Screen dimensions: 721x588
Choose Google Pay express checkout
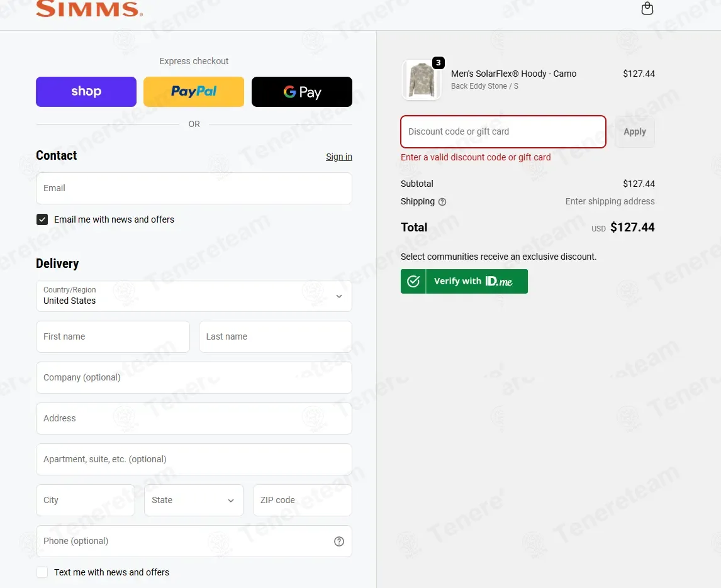301,91
